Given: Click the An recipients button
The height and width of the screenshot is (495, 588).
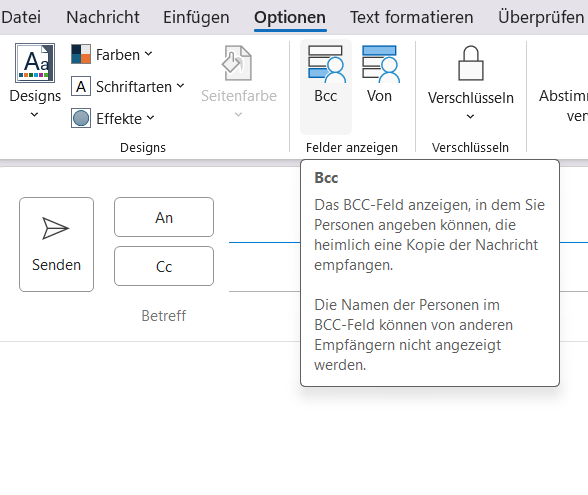Looking at the screenshot, I should (x=164, y=217).
